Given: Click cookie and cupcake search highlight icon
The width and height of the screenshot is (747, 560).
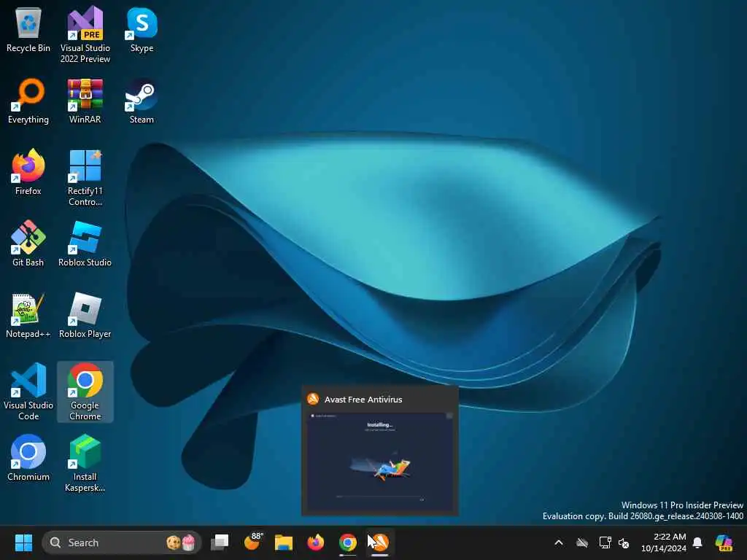Looking at the screenshot, I should (181, 542).
